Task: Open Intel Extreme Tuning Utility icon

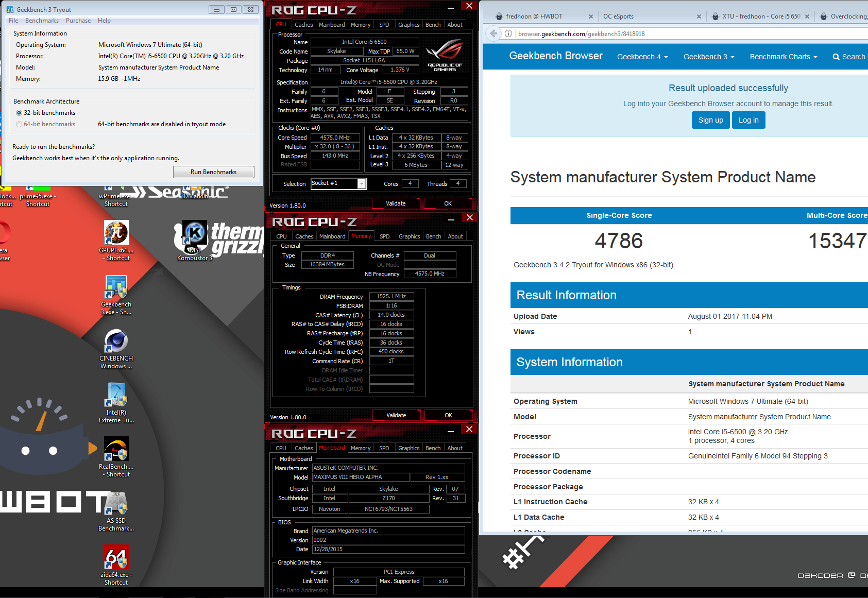Action: [116, 403]
